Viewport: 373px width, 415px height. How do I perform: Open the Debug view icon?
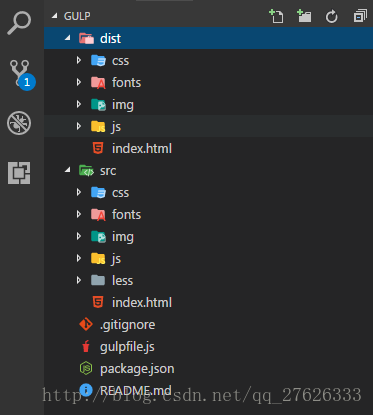pos(19,123)
